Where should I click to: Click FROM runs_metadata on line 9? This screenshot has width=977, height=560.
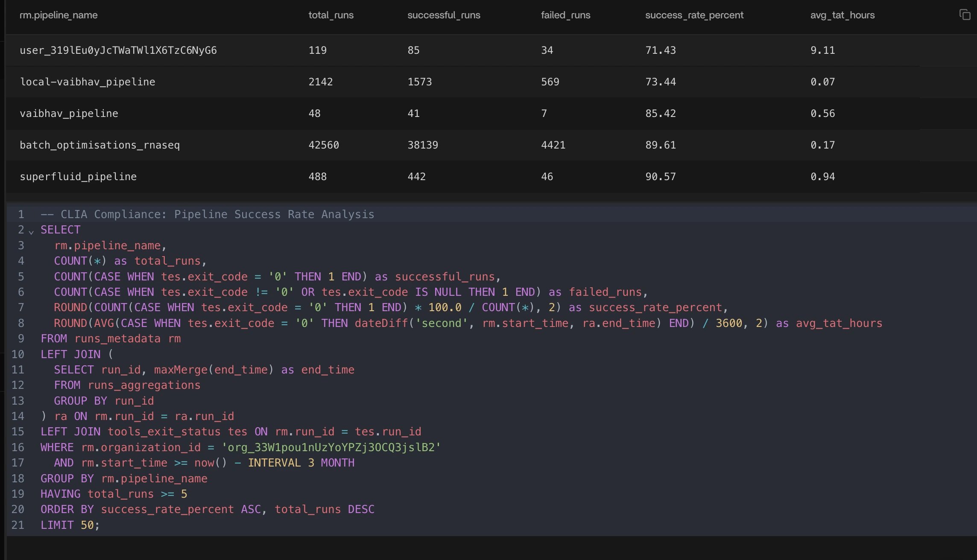pyautogui.click(x=100, y=338)
